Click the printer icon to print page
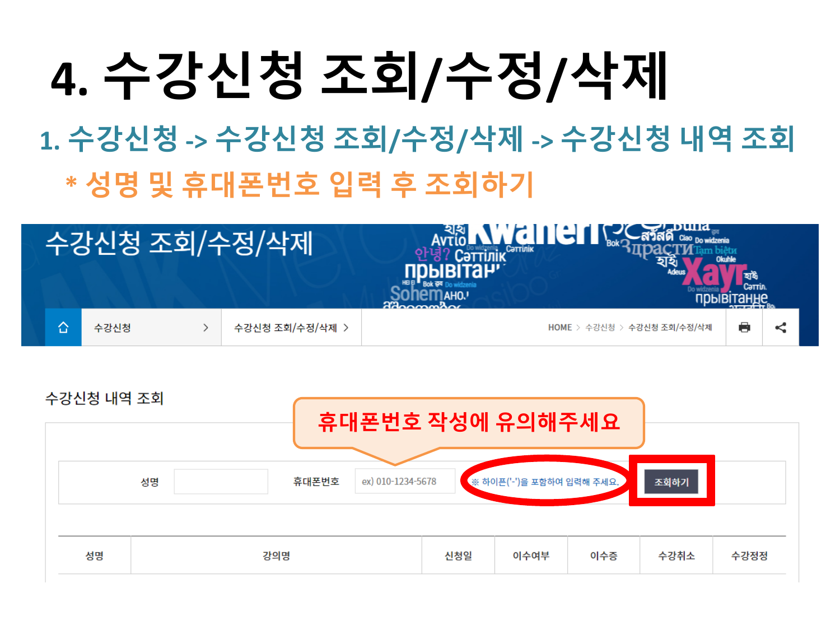The height and width of the screenshot is (630, 840). 744,328
